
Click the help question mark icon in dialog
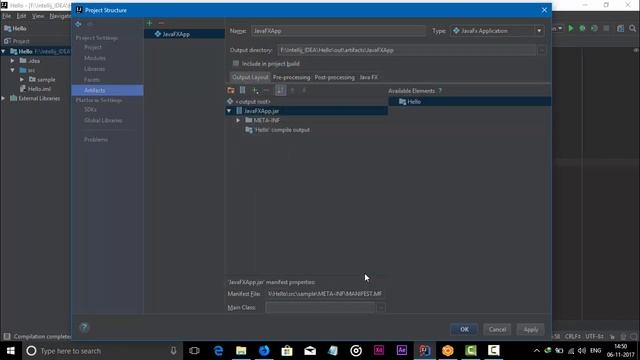point(84,327)
